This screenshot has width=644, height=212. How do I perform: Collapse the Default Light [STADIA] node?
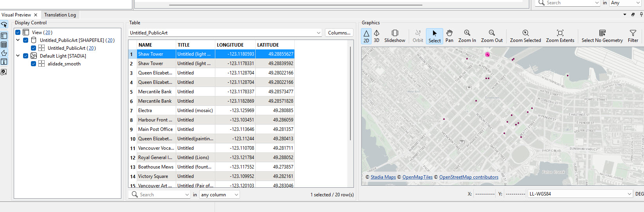click(x=18, y=56)
